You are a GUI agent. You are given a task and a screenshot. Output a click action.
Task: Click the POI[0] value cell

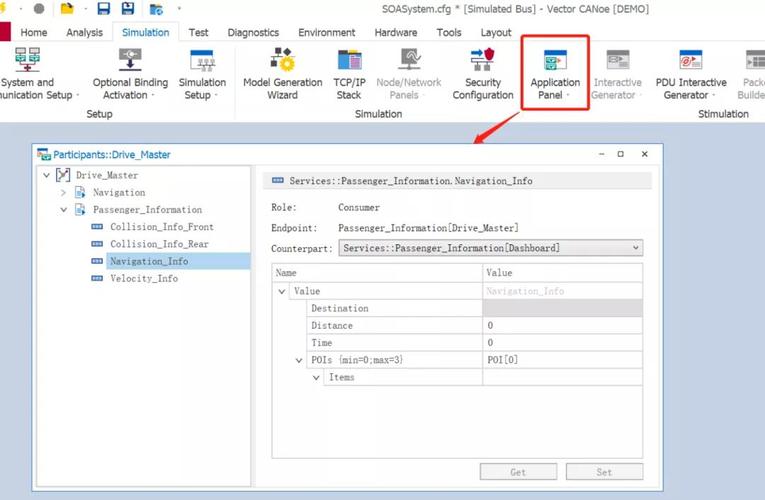563,360
